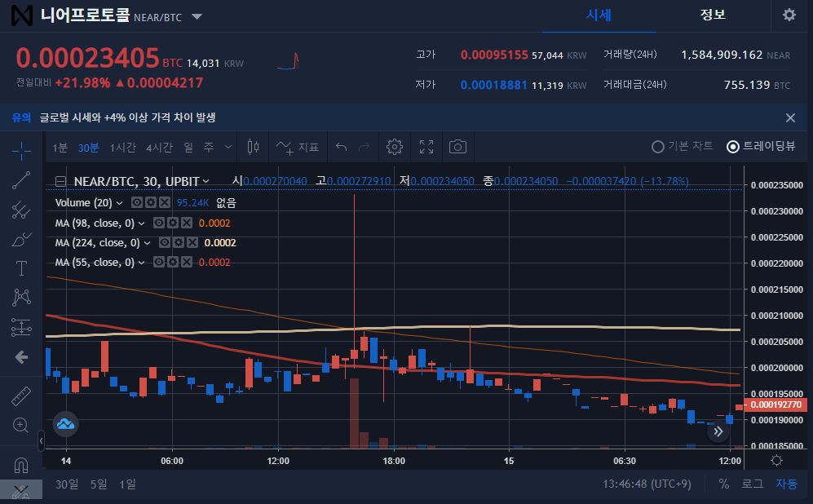Collapse the indicator legend toggle box

point(60,181)
